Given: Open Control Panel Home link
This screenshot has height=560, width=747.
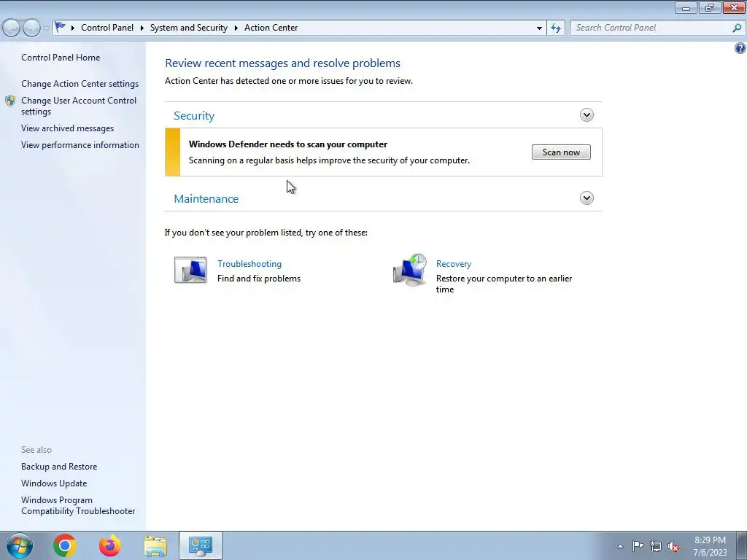Looking at the screenshot, I should [x=61, y=57].
